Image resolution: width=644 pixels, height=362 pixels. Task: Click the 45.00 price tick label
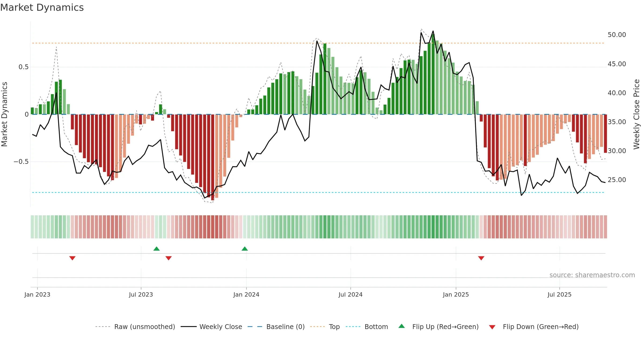(x=617, y=64)
